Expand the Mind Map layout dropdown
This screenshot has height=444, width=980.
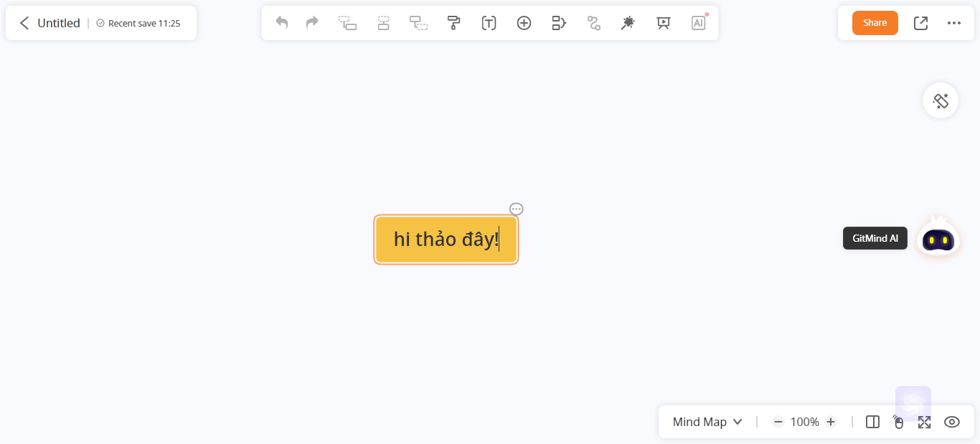click(707, 422)
